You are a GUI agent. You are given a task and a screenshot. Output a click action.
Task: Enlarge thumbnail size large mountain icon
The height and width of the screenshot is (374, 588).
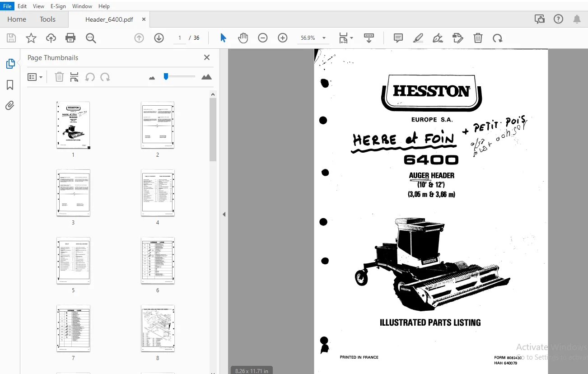206,77
